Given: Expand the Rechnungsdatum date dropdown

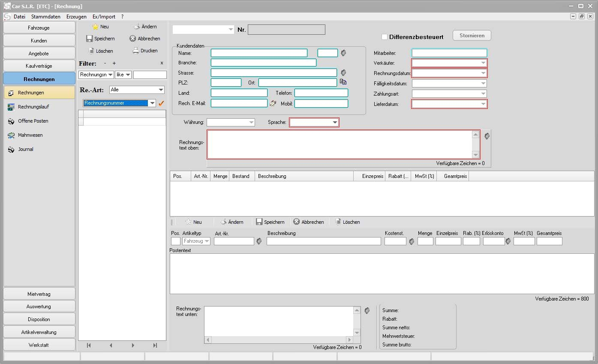Looking at the screenshot, I should 483,73.
